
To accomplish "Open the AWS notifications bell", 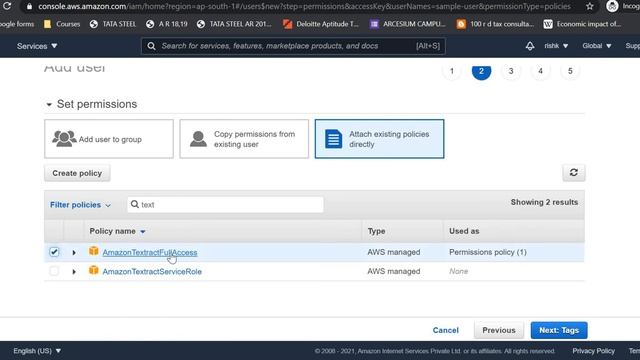I will (x=530, y=46).
